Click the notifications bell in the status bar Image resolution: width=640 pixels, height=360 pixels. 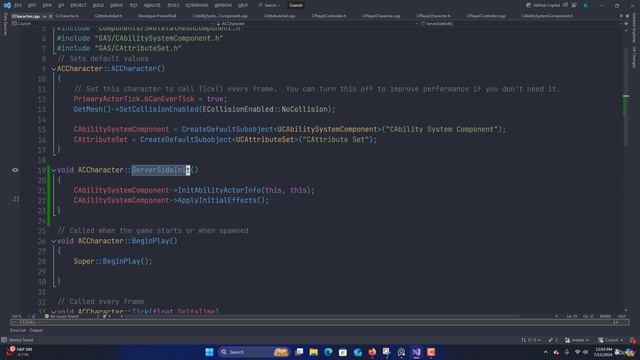(633, 340)
